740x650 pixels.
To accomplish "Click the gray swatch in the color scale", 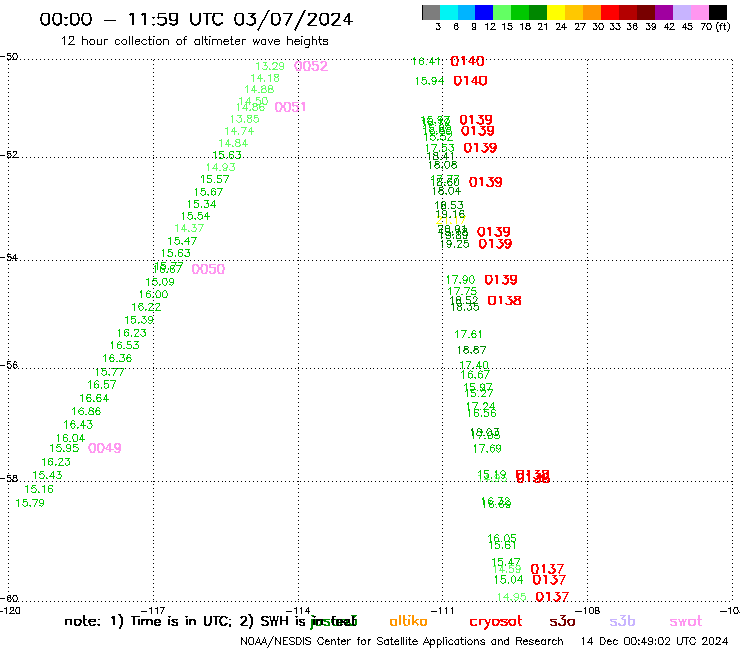I will point(431,12).
